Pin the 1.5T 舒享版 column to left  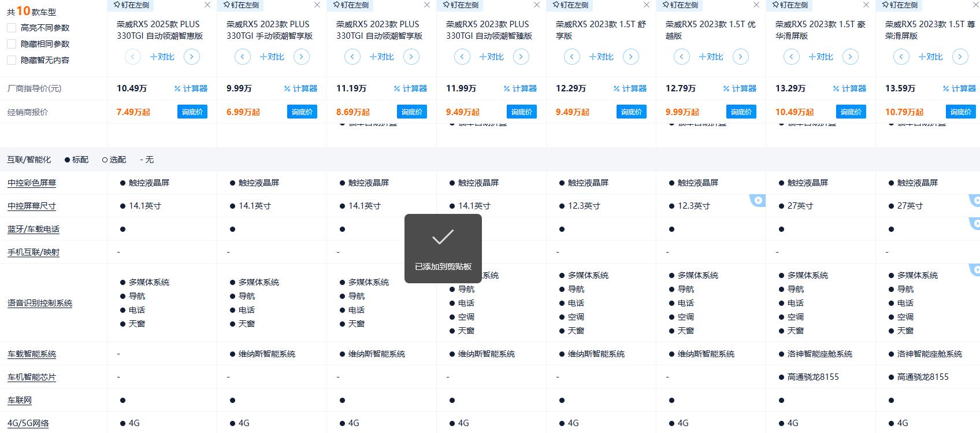pyautogui.click(x=571, y=5)
